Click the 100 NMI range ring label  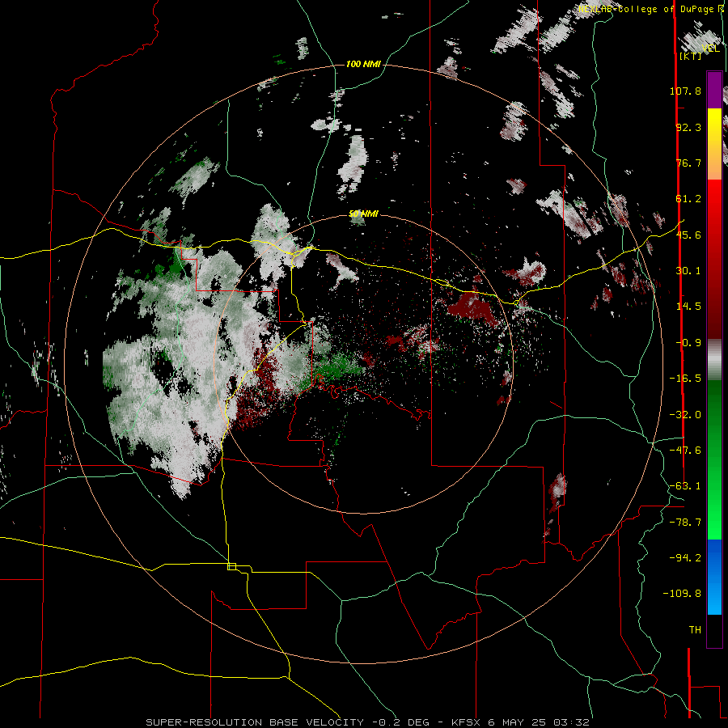pos(363,64)
